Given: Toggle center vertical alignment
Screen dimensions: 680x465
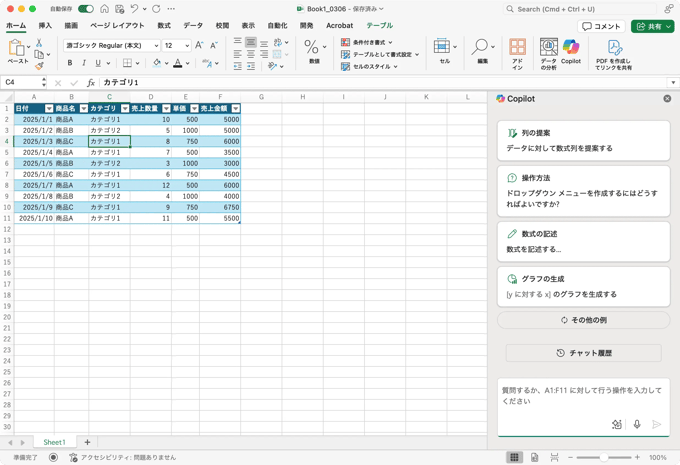Looking at the screenshot, I should coord(251,42).
